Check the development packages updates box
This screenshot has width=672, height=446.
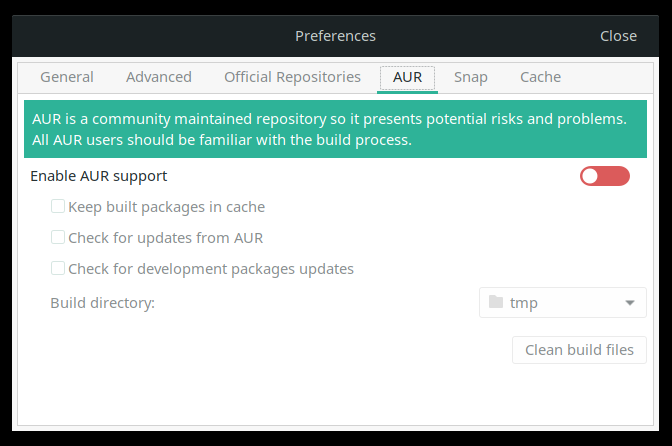pyautogui.click(x=58, y=268)
